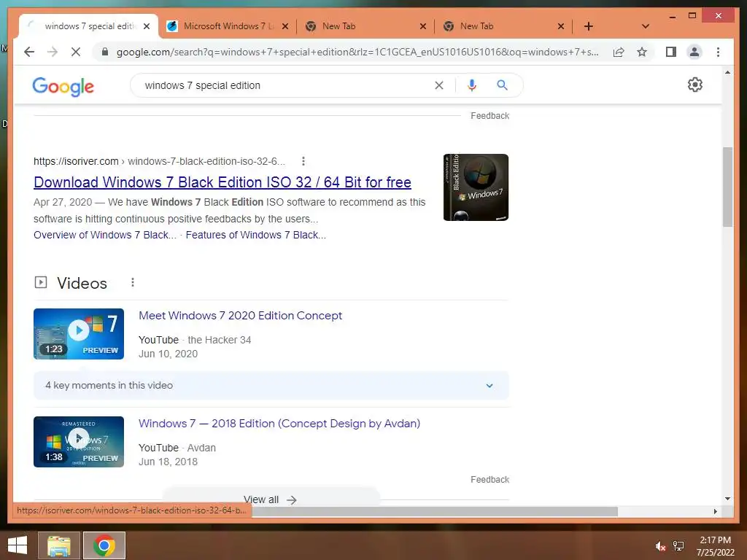The image size is (747, 560).
Task: Switch to the second New Tab
Action: coord(503,26)
